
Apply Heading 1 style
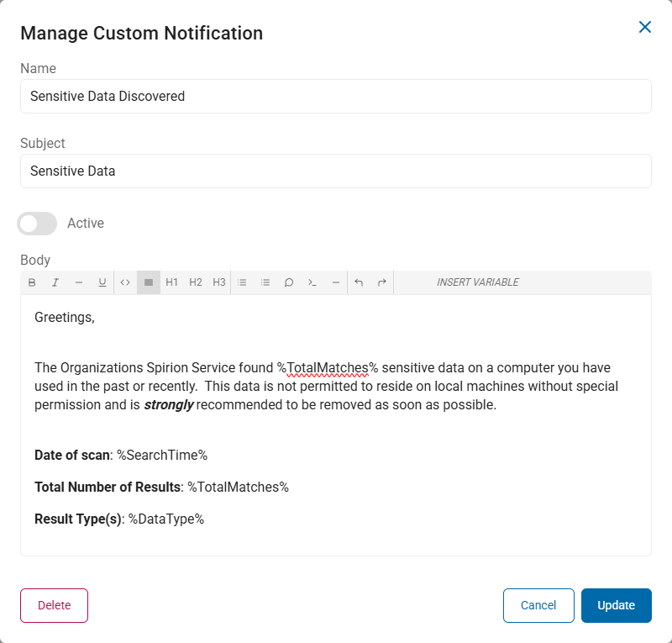coord(172,282)
